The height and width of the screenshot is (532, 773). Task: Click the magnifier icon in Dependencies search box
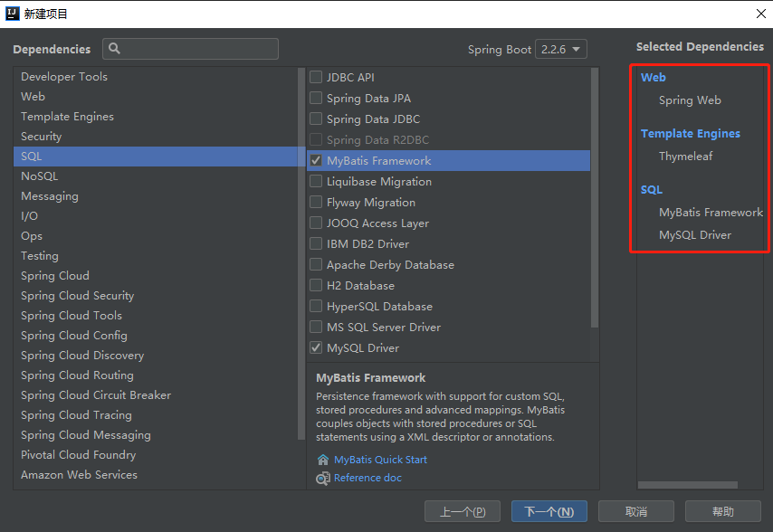pyautogui.click(x=114, y=49)
